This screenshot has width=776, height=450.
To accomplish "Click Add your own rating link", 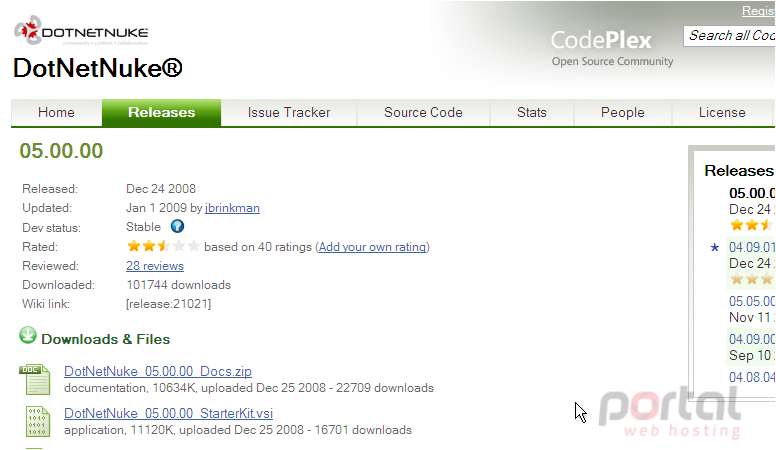I will pyautogui.click(x=373, y=247).
